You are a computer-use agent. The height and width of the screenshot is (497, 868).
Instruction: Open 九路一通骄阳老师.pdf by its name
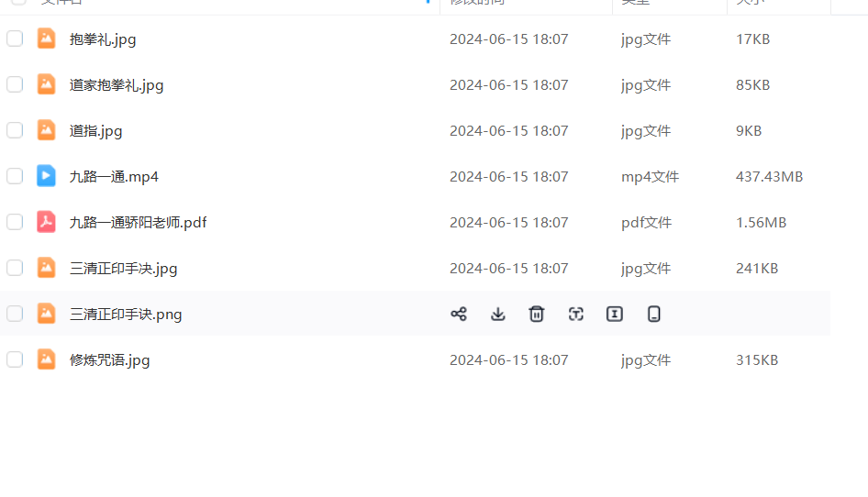point(138,223)
